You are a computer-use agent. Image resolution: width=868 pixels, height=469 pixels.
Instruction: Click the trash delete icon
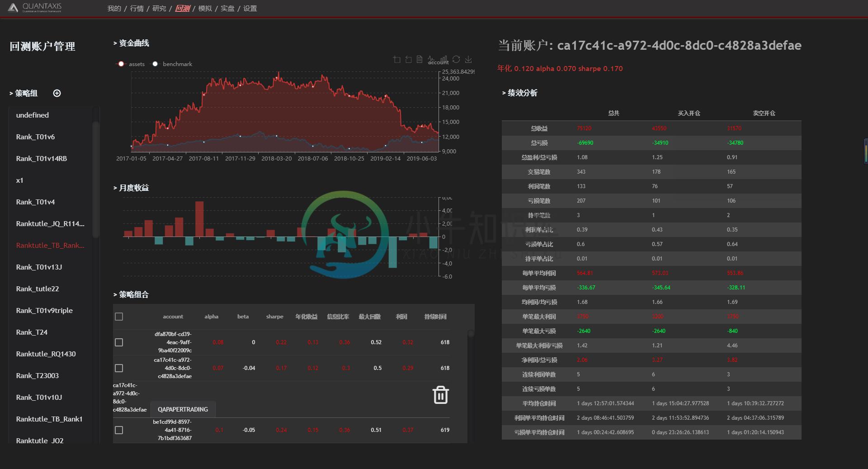[441, 395]
